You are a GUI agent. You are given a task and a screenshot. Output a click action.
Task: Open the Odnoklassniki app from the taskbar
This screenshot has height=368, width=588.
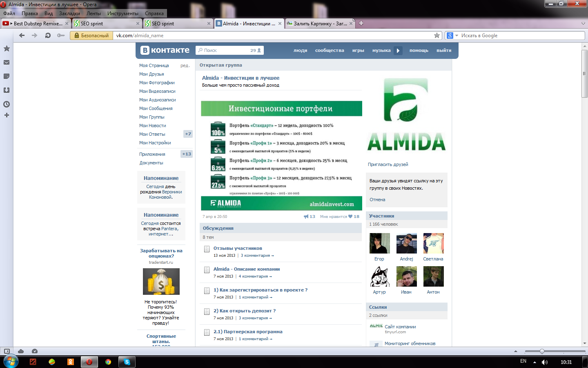click(x=71, y=362)
